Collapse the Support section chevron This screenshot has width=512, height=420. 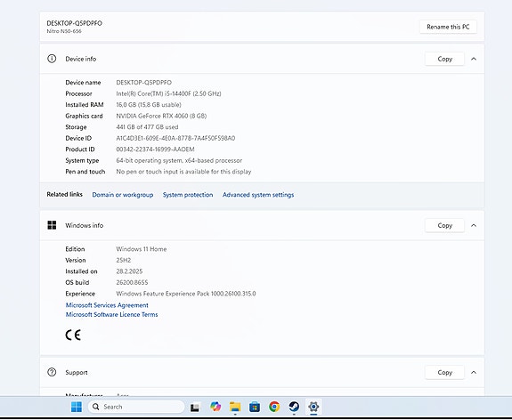(474, 372)
